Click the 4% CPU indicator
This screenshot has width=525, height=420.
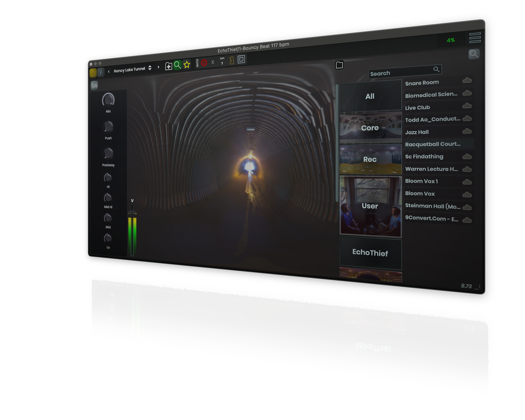pos(451,40)
